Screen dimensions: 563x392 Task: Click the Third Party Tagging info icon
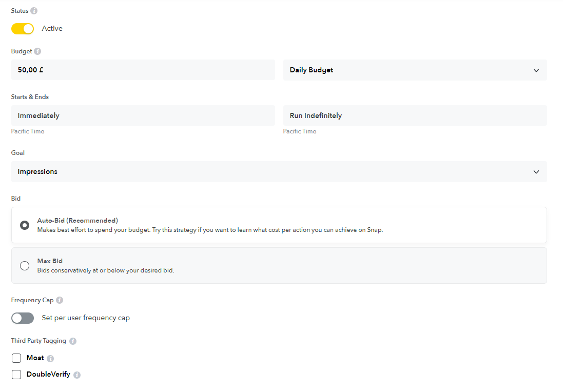[73, 341]
